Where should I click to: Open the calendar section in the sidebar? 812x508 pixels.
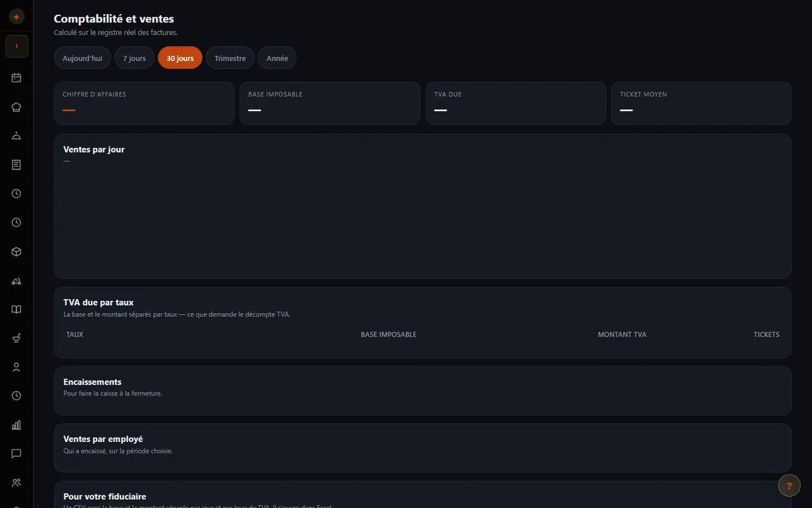coord(16,78)
